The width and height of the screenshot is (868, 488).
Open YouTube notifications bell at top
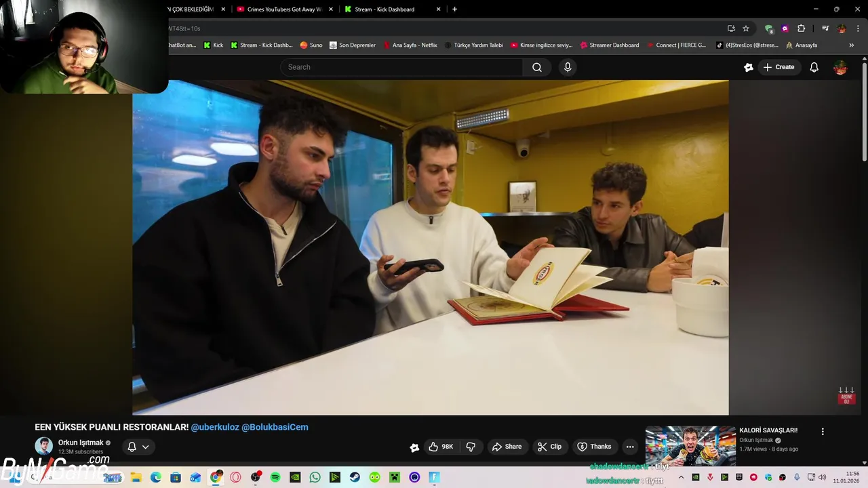[x=814, y=67]
